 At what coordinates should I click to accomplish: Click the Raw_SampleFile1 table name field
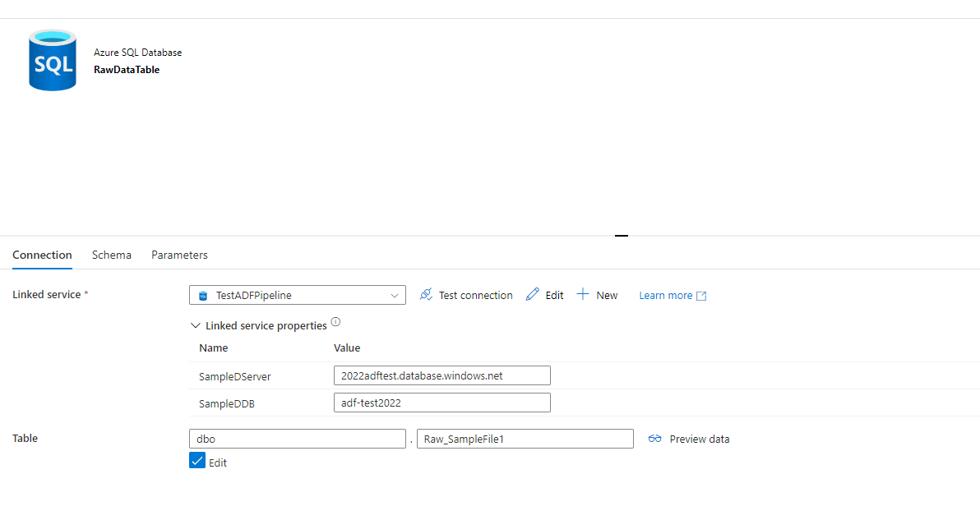525,439
